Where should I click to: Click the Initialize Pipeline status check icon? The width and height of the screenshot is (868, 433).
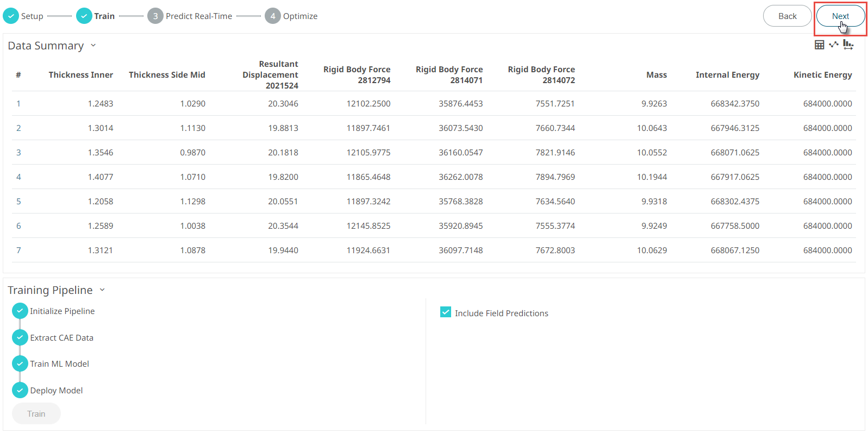(20, 311)
